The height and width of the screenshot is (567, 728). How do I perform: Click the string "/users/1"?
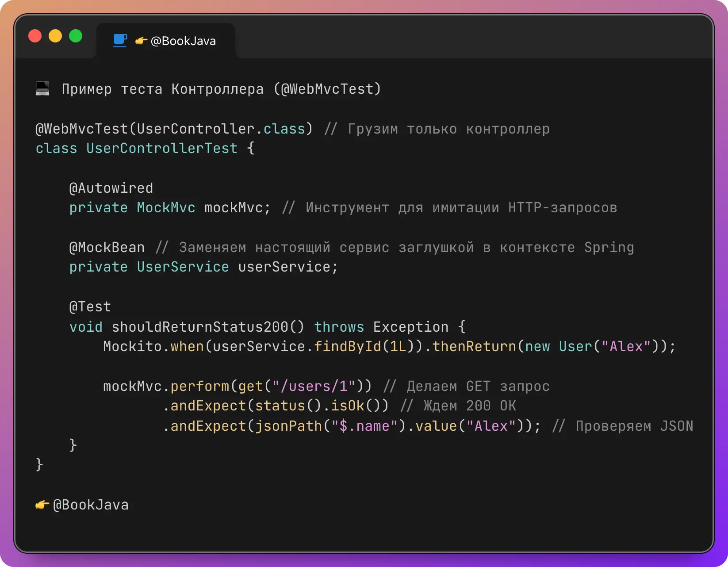coord(314,386)
